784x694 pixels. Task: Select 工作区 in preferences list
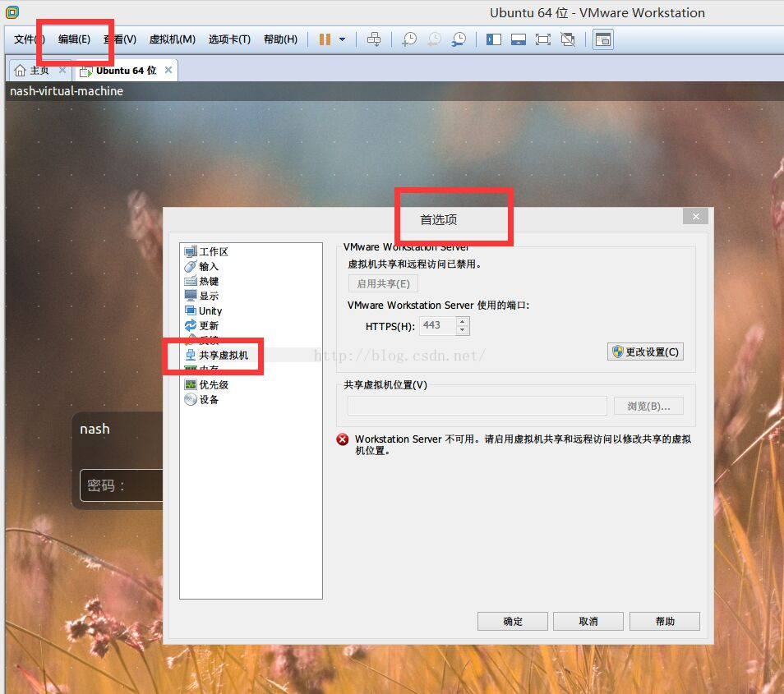214,252
